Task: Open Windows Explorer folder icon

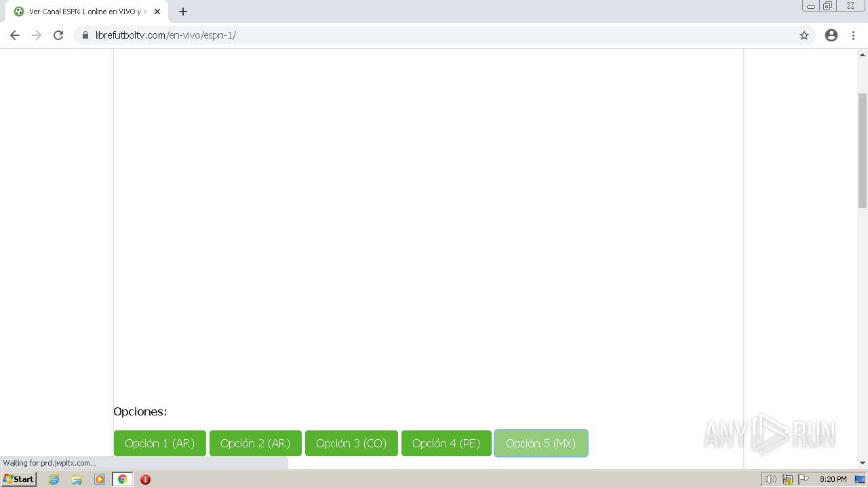Action: 77,479
